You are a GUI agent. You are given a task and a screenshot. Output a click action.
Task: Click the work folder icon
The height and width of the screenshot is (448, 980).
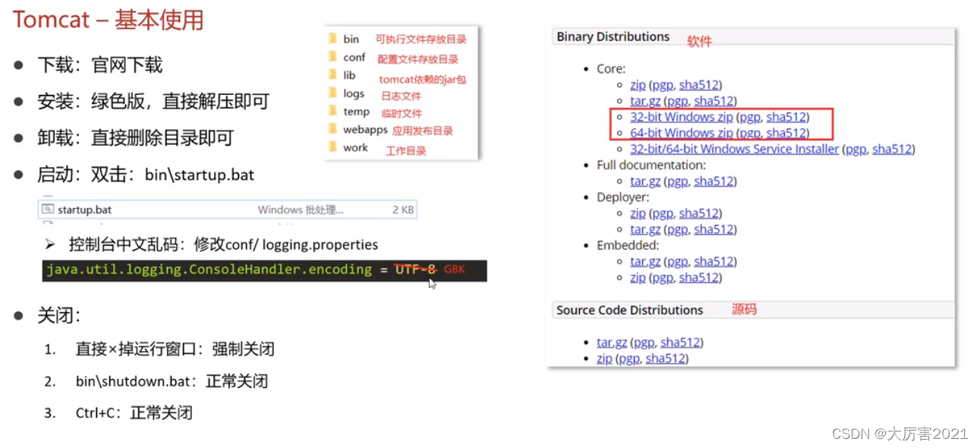point(332,148)
